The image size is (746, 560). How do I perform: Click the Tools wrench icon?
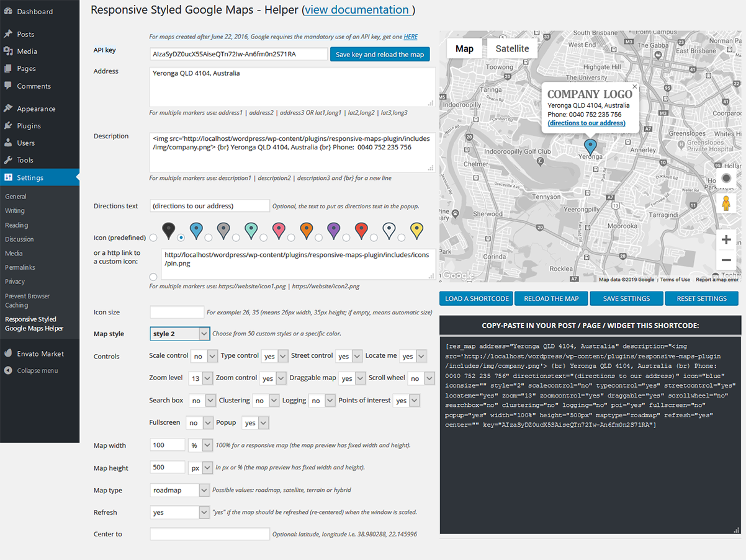coord(8,160)
